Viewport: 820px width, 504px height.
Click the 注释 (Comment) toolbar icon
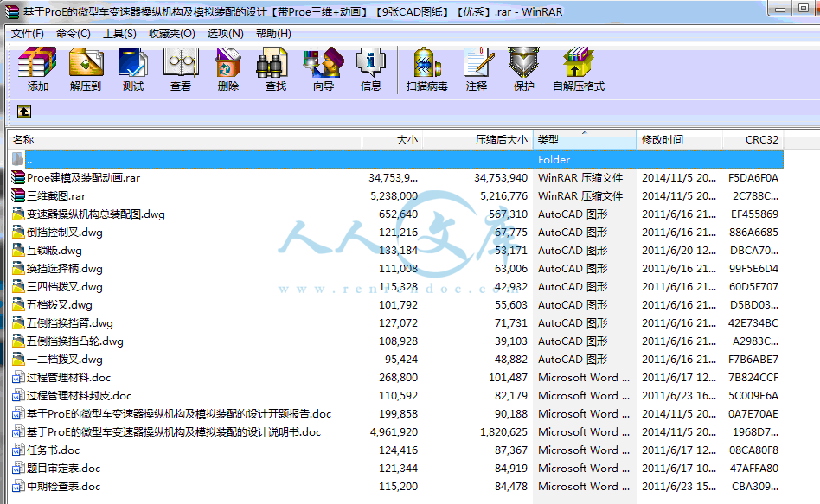[x=478, y=62]
